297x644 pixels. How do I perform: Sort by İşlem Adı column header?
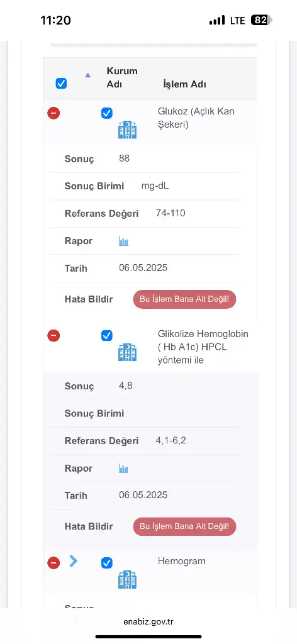pyautogui.click(x=184, y=84)
